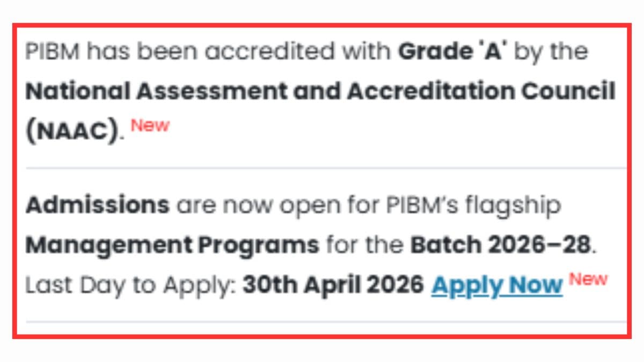
Task: Click the Management Programs bold text
Action: [172, 245]
